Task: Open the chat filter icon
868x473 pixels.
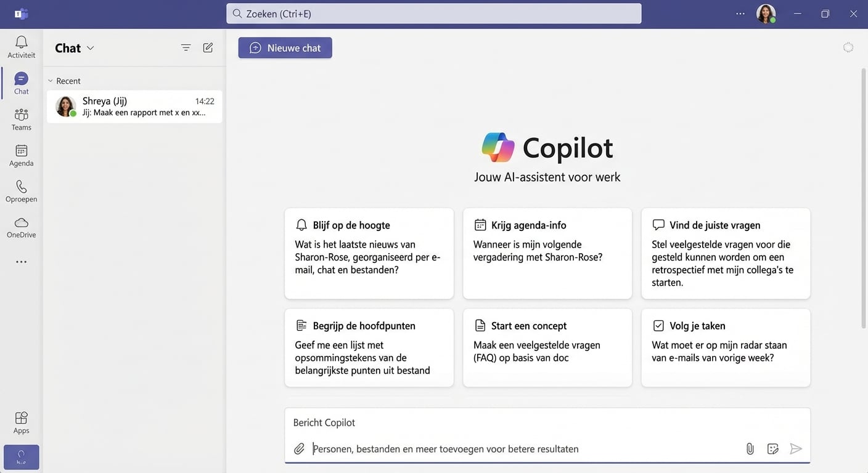Action: pyautogui.click(x=186, y=47)
